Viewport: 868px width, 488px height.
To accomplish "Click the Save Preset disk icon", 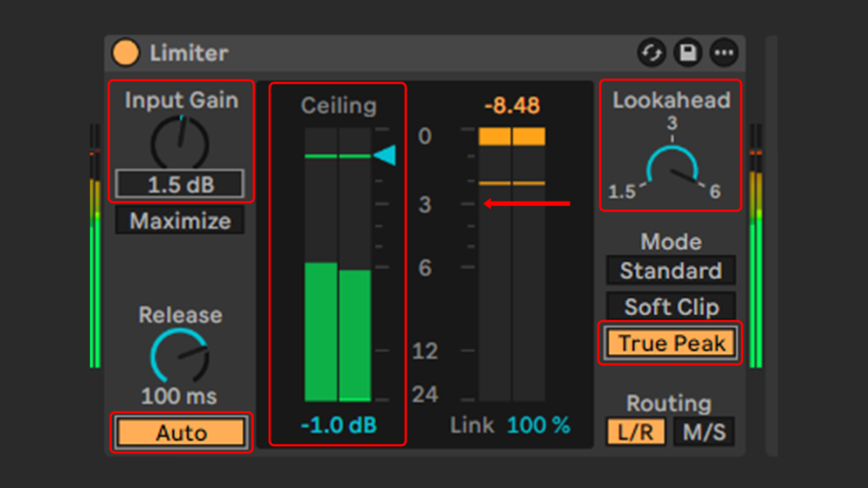I will point(687,53).
